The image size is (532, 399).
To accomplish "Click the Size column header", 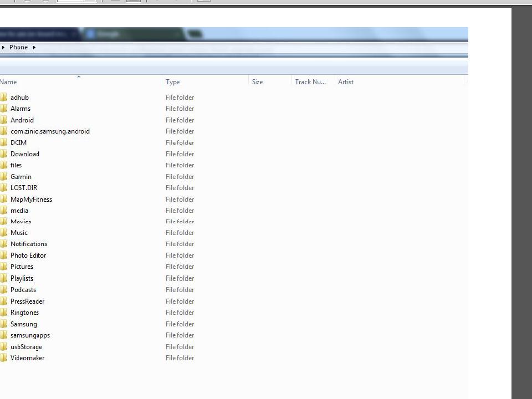I will [x=257, y=82].
